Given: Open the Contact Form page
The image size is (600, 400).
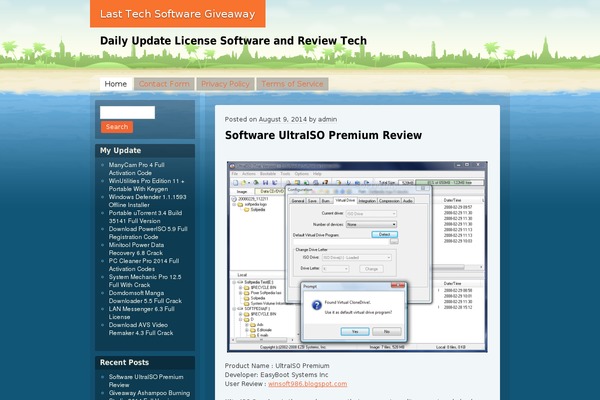Looking at the screenshot, I should 164,84.
